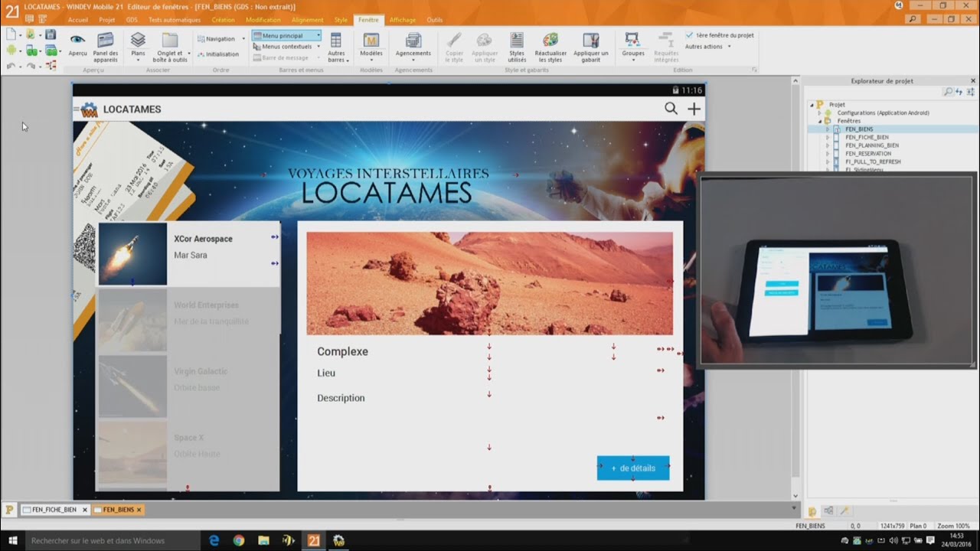Close the FEN_BIENS document tab
This screenshot has height=551, width=980.
pyautogui.click(x=139, y=510)
